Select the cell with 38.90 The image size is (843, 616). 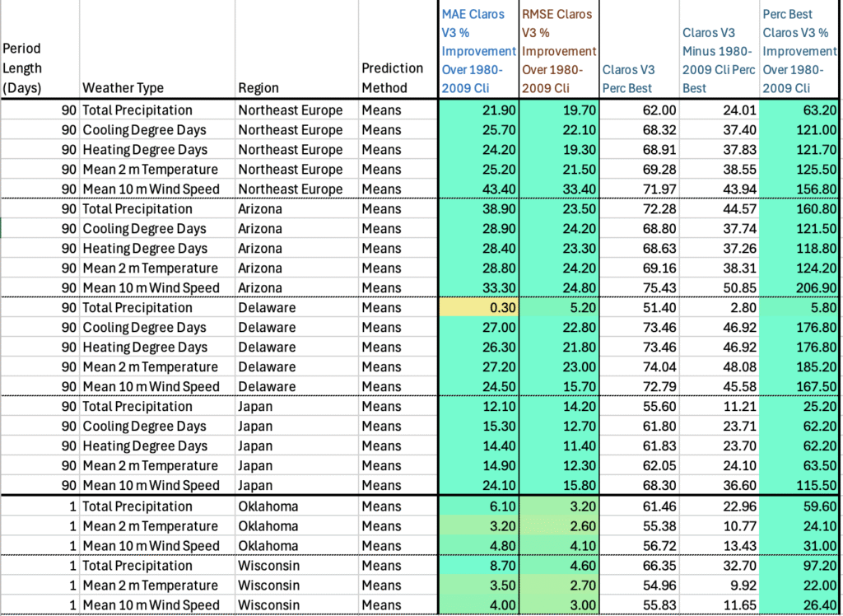(x=479, y=208)
